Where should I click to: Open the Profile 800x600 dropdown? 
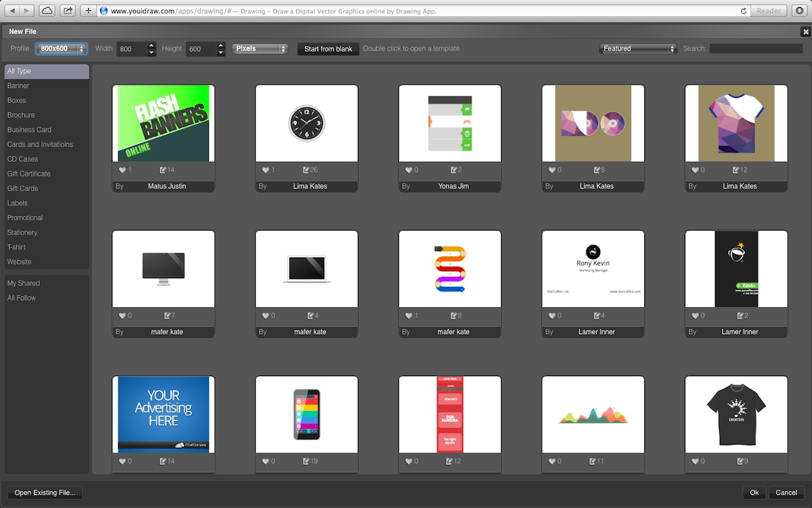coord(61,49)
